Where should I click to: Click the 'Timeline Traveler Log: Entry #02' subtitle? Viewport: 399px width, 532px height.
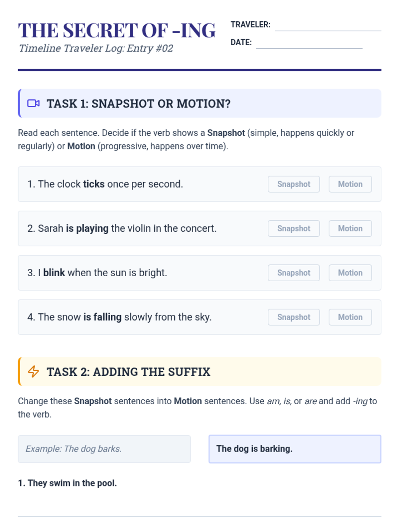(x=96, y=48)
